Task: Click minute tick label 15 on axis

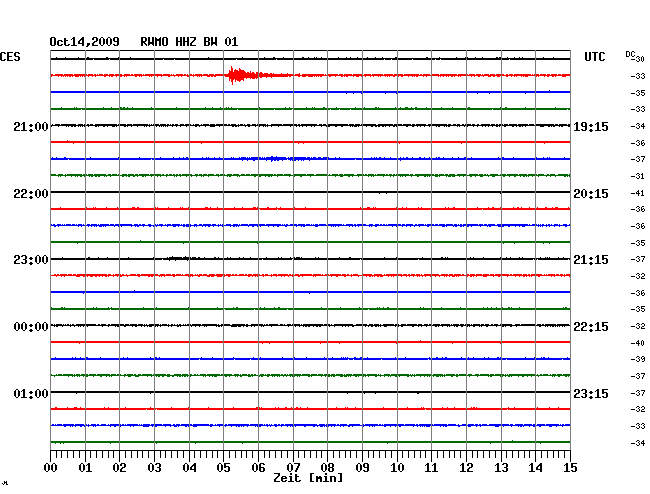Action: pos(570,468)
